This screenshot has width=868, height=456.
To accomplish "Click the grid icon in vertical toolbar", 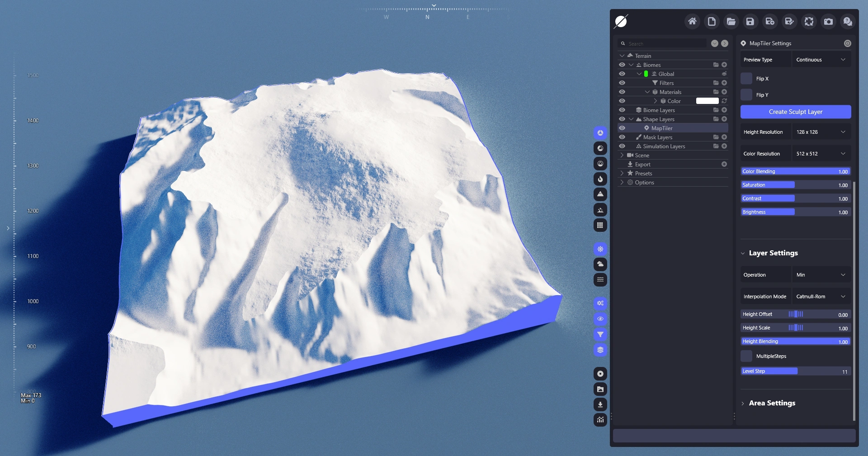I will tap(600, 225).
